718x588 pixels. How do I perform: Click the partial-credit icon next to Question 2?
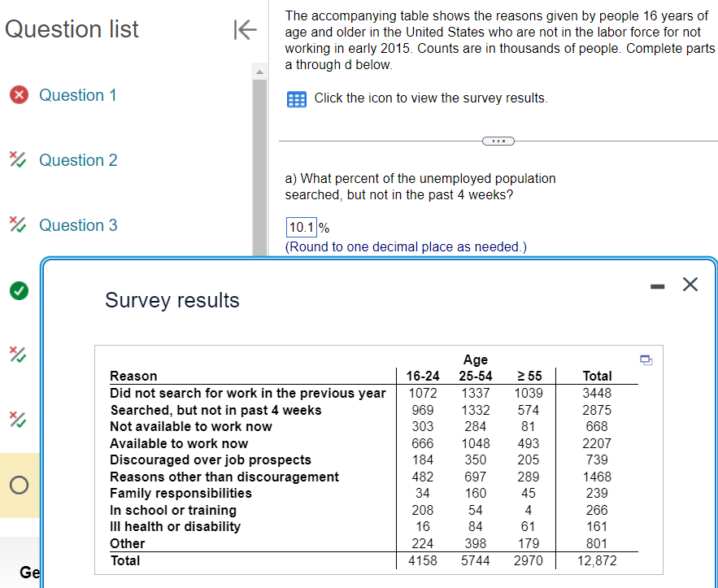(x=18, y=160)
